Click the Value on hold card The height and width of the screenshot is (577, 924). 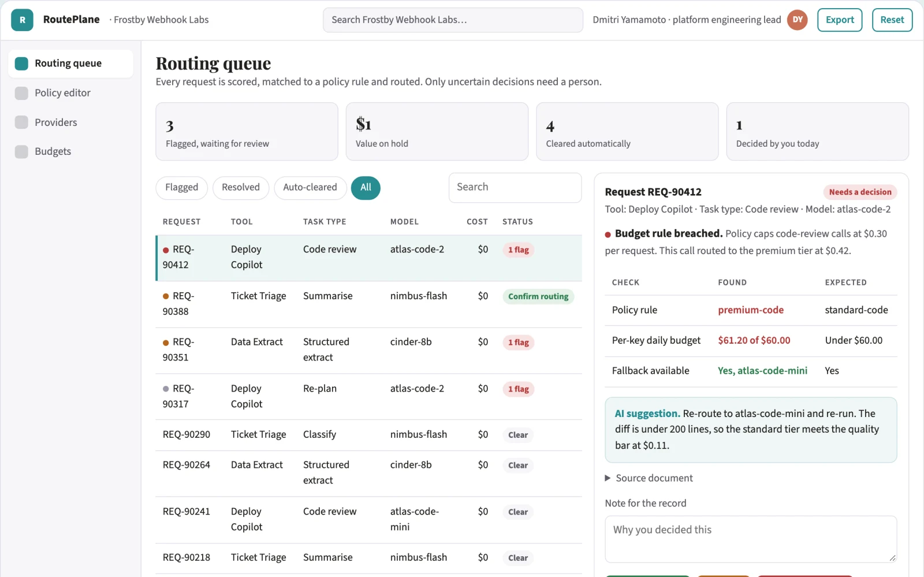(x=437, y=132)
